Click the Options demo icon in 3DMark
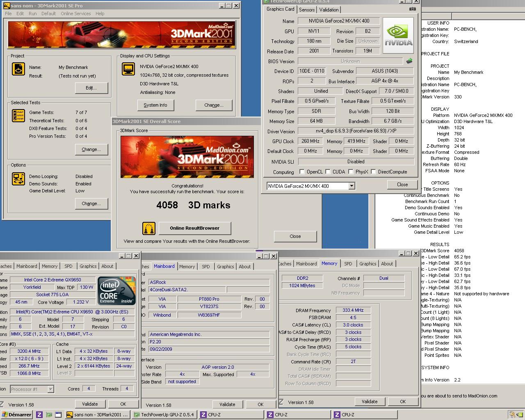Viewport: 525px width, 420px height. point(18,179)
